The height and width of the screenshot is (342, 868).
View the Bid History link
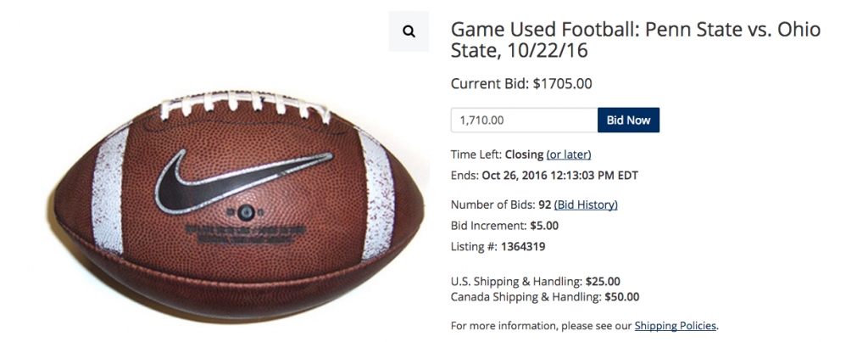click(x=586, y=205)
